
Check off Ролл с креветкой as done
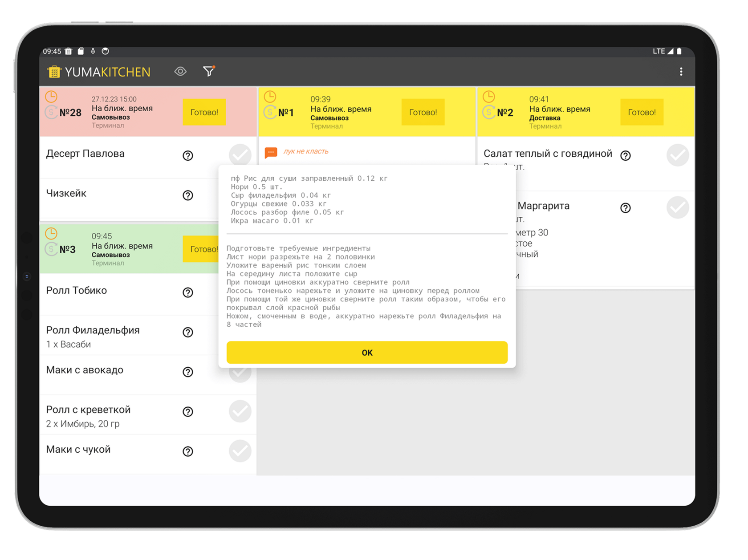240,411
